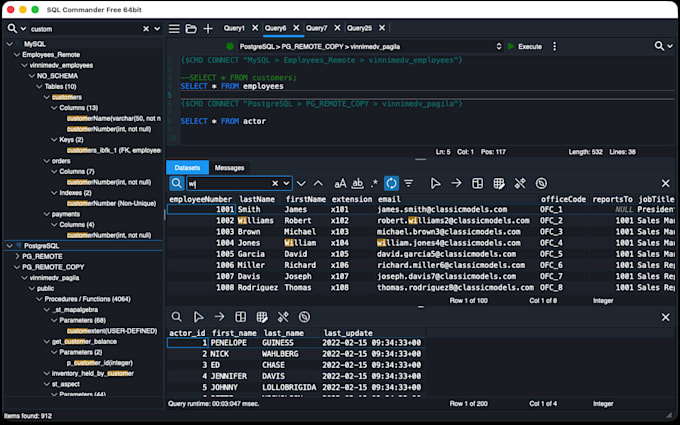Click the play triangle icon in actor toolbar
This screenshot has height=425, width=680.
click(198, 317)
